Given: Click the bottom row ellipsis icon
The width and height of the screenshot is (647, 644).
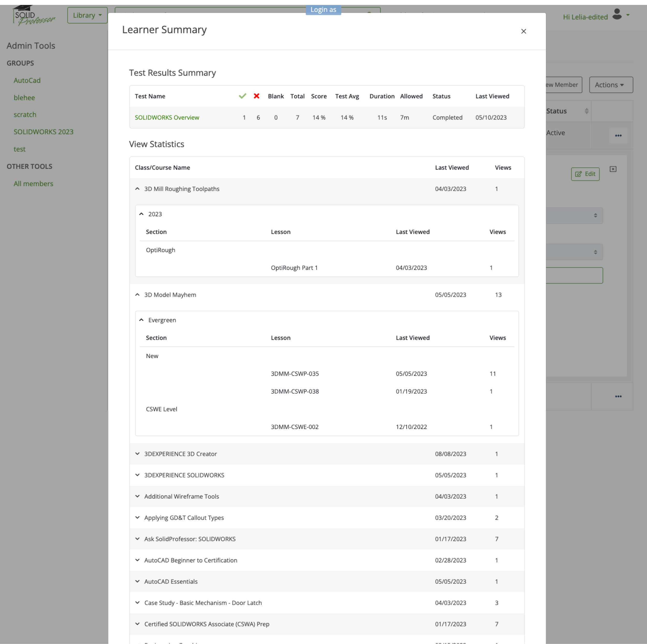Looking at the screenshot, I should click(618, 396).
